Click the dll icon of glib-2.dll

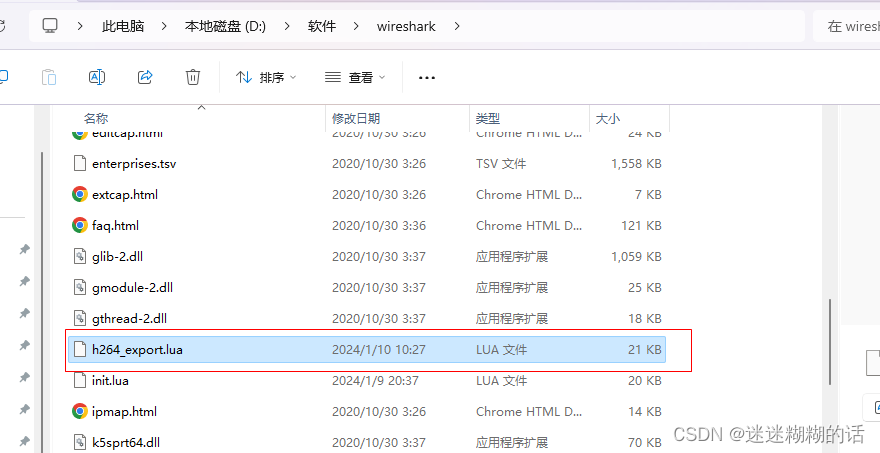(80, 257)
